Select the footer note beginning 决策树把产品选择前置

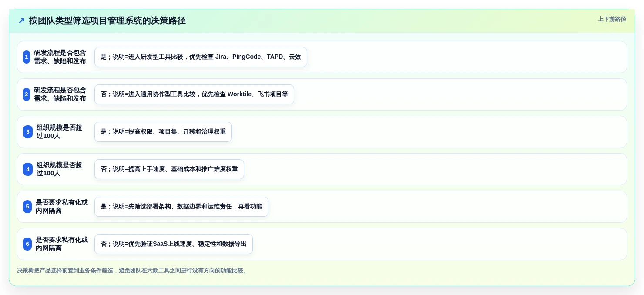(133, 271)
